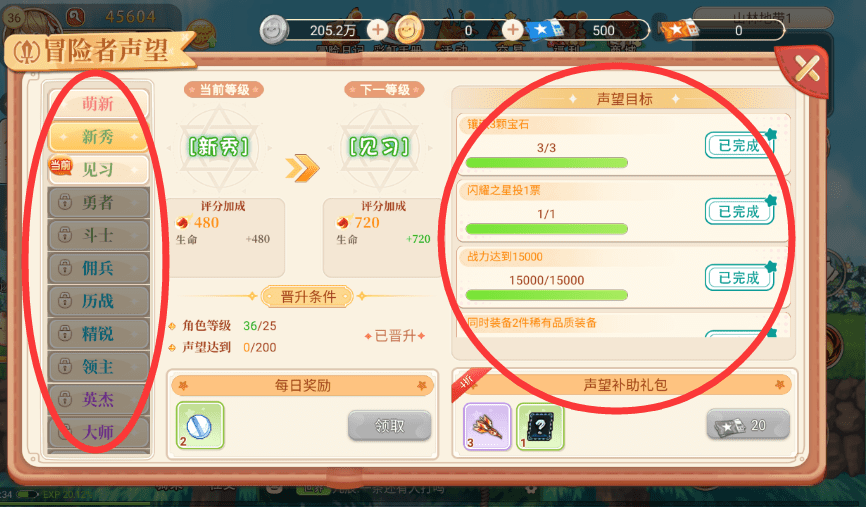866x507 pixels.
Task: Click 已完成 for 战力达到15000 goal
Action: [x=739, y=278]
